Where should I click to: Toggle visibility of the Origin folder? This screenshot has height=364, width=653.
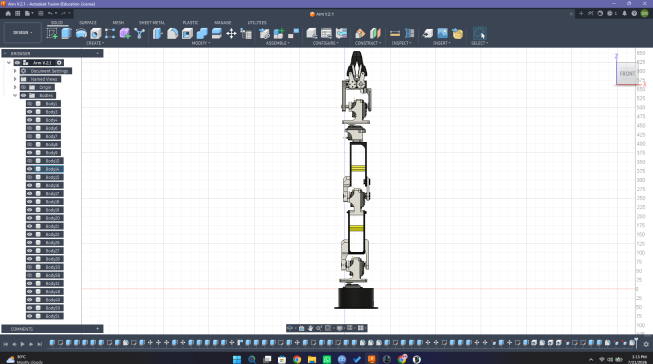pos(24,87)
